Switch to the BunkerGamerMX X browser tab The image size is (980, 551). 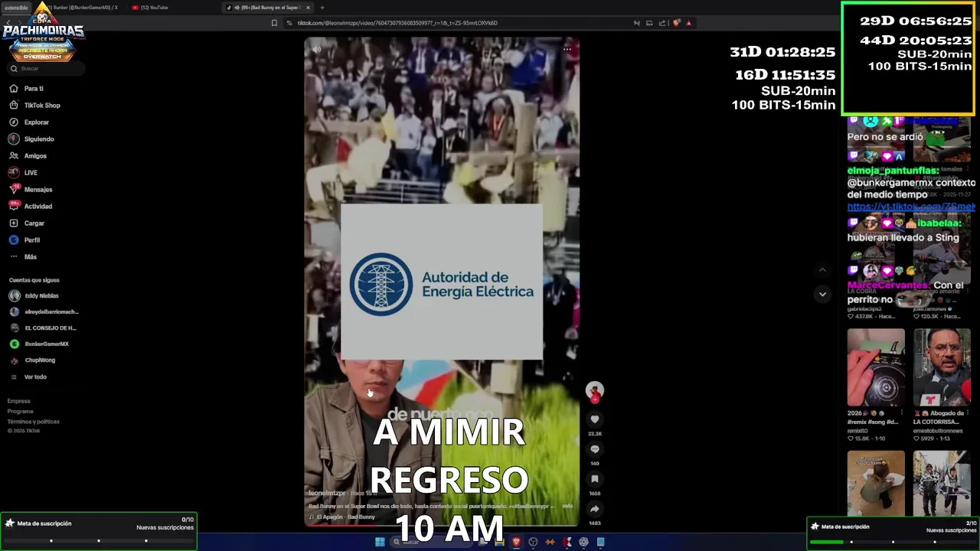(84, 8)
